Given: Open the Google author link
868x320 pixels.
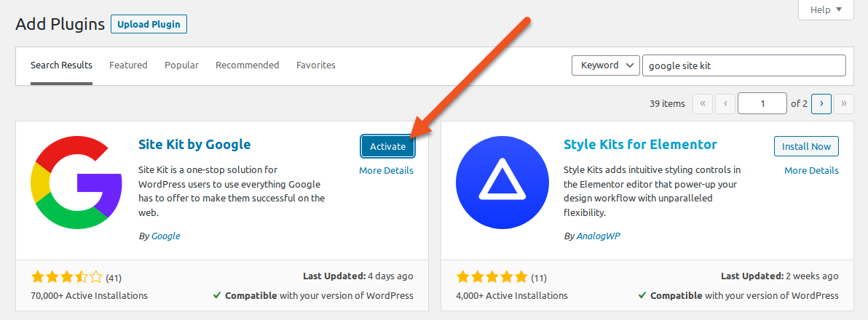Looking at the screenshot, I should coord(165,236).
